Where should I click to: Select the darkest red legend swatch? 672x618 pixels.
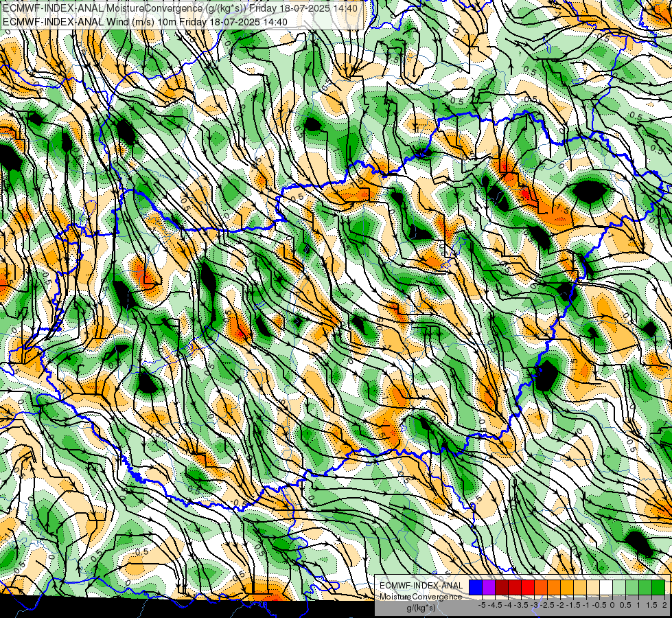(502, 588)
